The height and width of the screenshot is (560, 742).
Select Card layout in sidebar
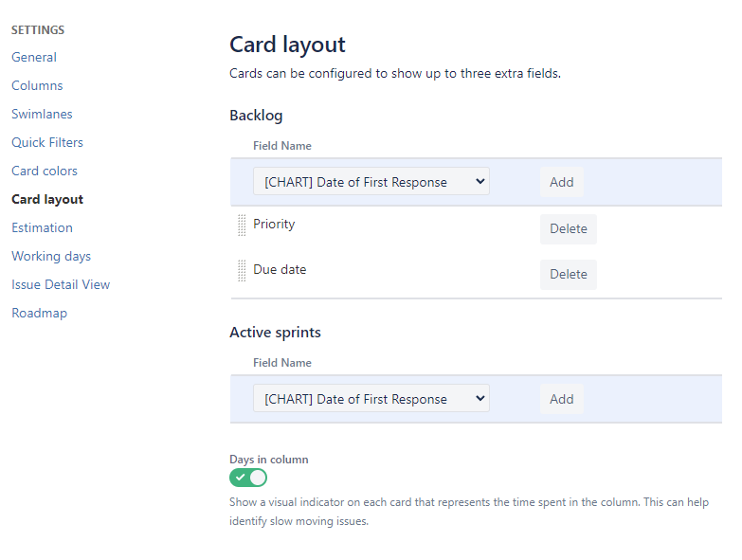click(47, 199)
